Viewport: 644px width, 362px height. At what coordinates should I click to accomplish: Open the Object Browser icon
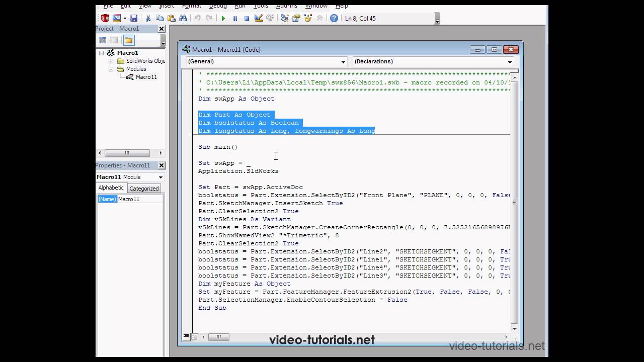(x=307, y=18)
